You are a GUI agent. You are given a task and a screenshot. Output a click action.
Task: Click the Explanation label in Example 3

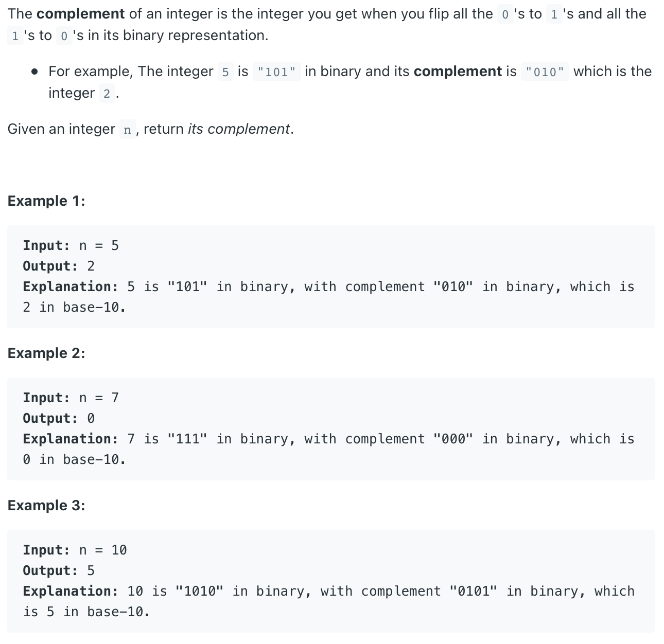click(71, 591)
